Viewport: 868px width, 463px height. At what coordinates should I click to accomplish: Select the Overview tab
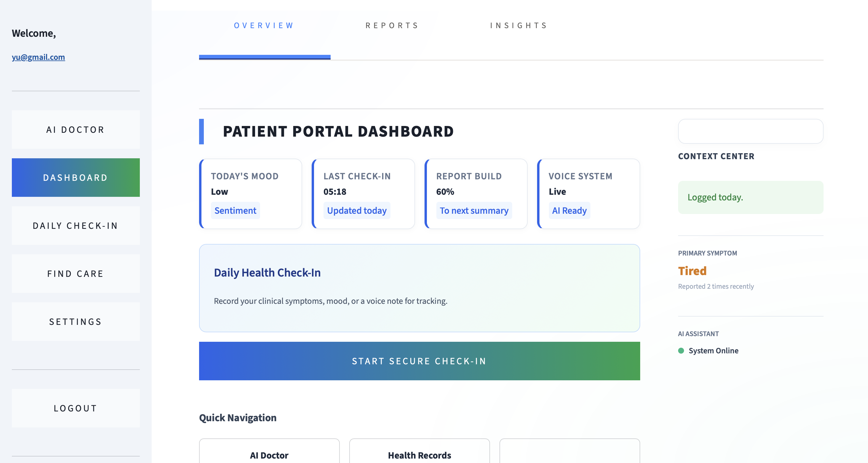[264, 25]
